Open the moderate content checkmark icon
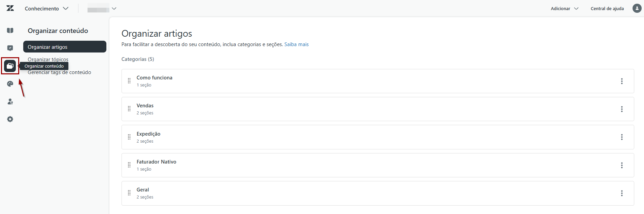This screenshot has width=644, height=214. point(10,48)
